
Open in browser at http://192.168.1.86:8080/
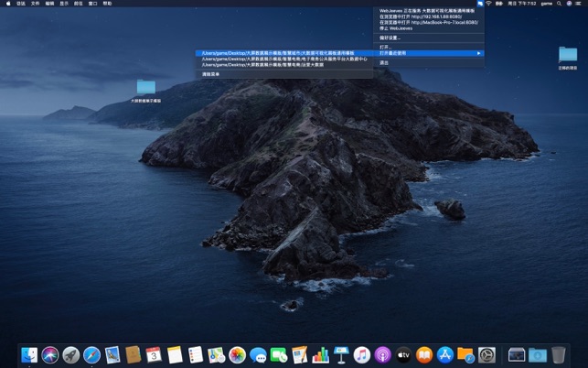421,16
